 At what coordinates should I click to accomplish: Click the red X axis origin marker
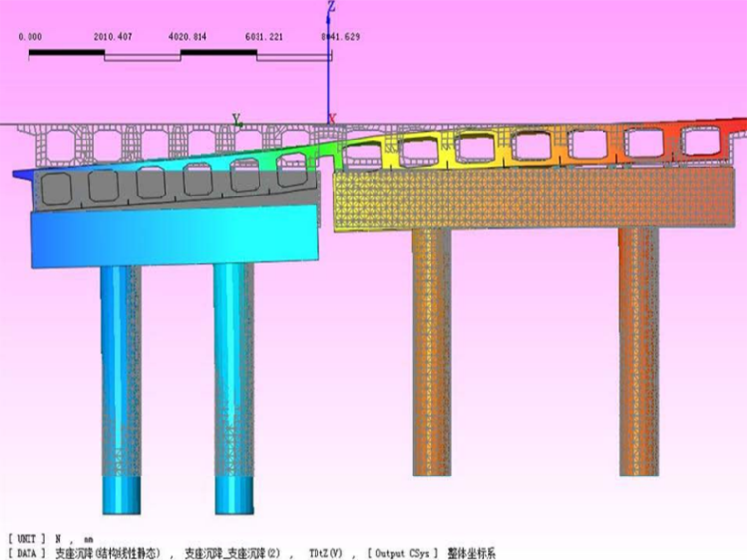tap(332, 119)
